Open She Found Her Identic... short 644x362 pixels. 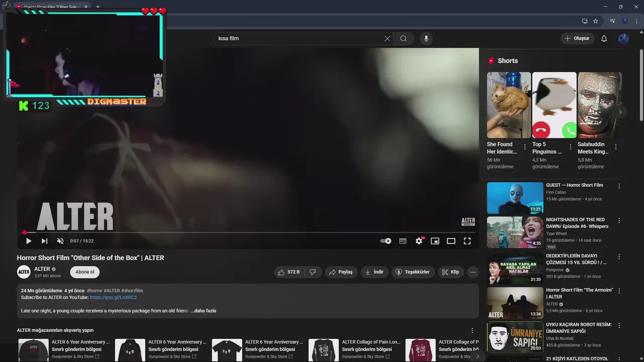point(509,105)
